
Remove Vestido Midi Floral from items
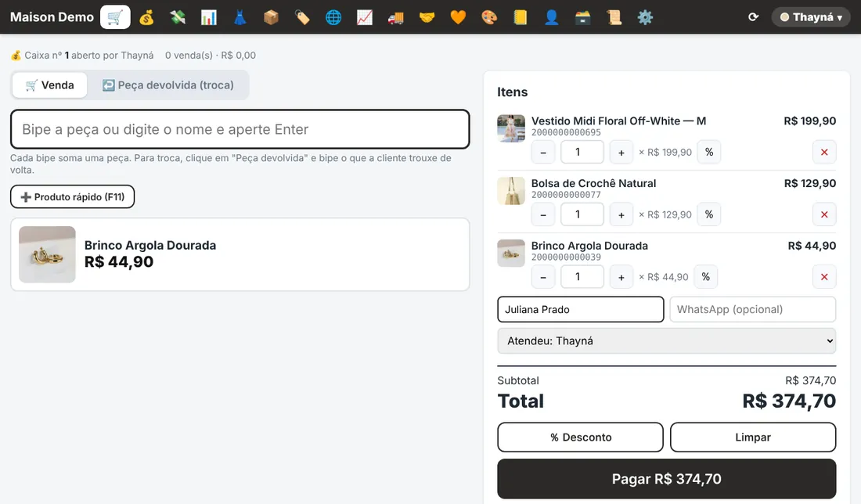click(x=824, y=152)
